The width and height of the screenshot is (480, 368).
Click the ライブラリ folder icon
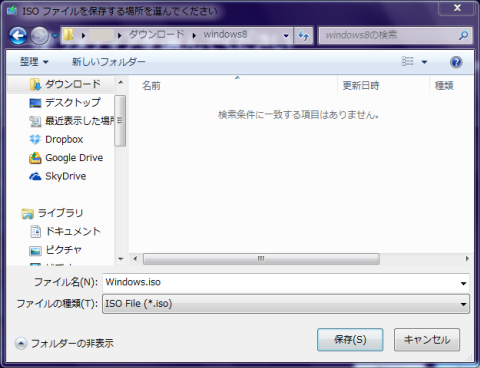(27, 214)
